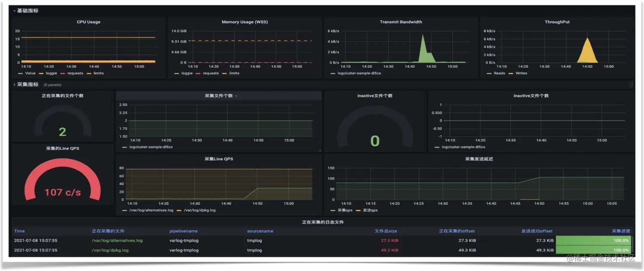644x271 pixels.
Task: Sort table by pipelinename column header
Action: coord(183,231)
